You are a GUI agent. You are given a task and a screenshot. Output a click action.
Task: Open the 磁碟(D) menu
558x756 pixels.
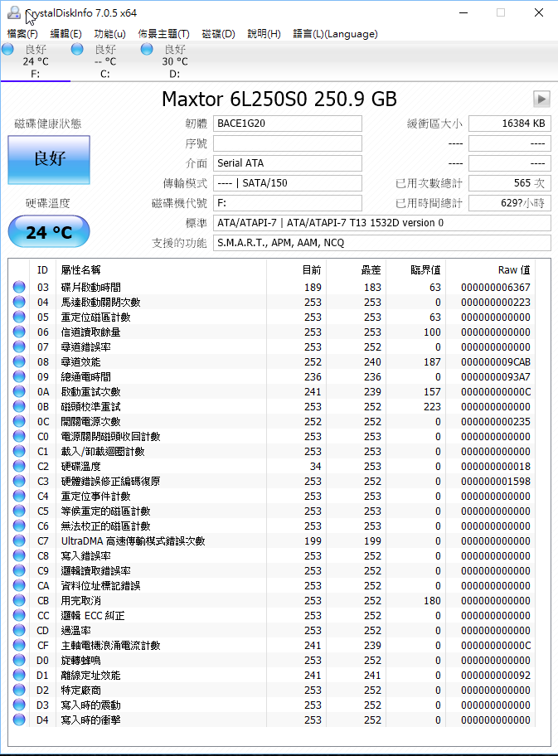coord(218,34)
